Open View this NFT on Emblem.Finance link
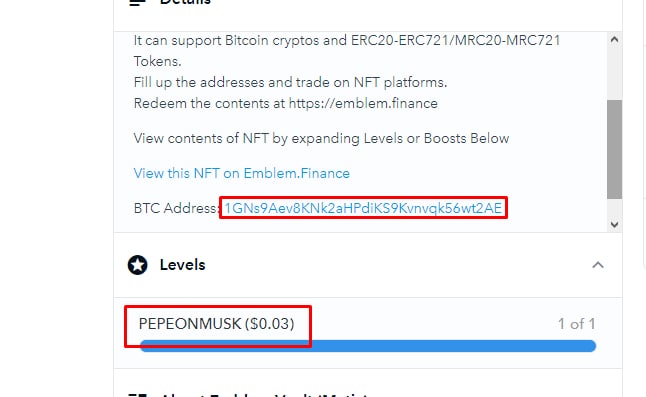This screenshot has height=397, width=646. coord(241,173)
